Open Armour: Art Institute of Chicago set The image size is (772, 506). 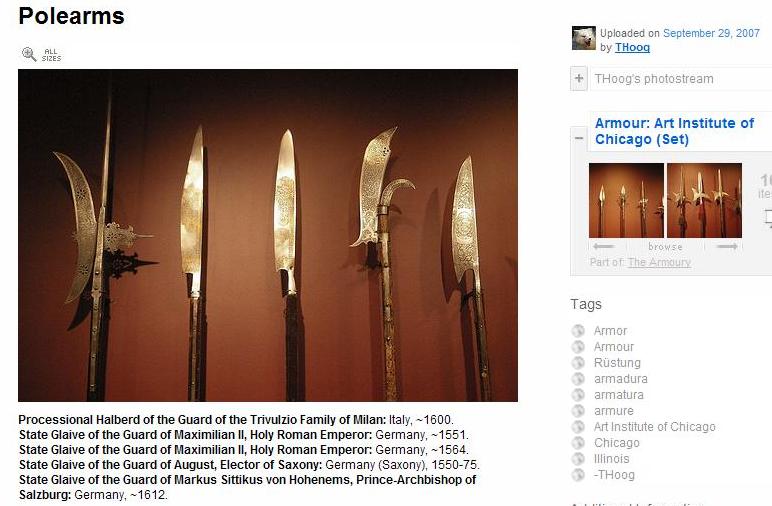[x=674, y=131]
